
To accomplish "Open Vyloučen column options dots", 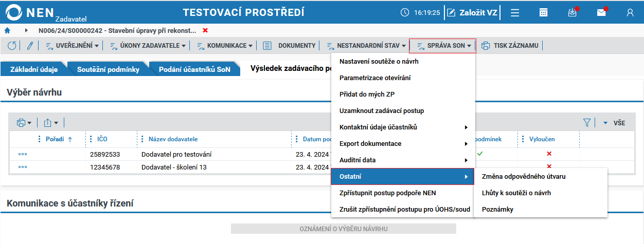I will pyautogui.click(x=523, y=139).
